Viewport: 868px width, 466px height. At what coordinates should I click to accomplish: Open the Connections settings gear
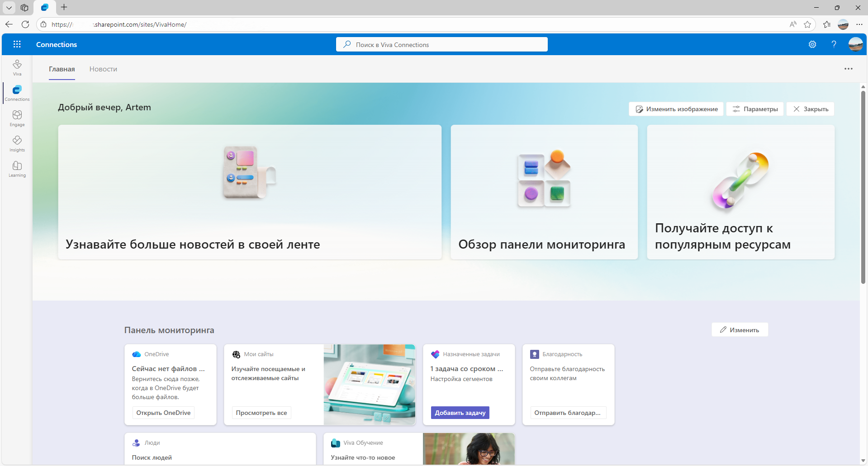(812, 44)
